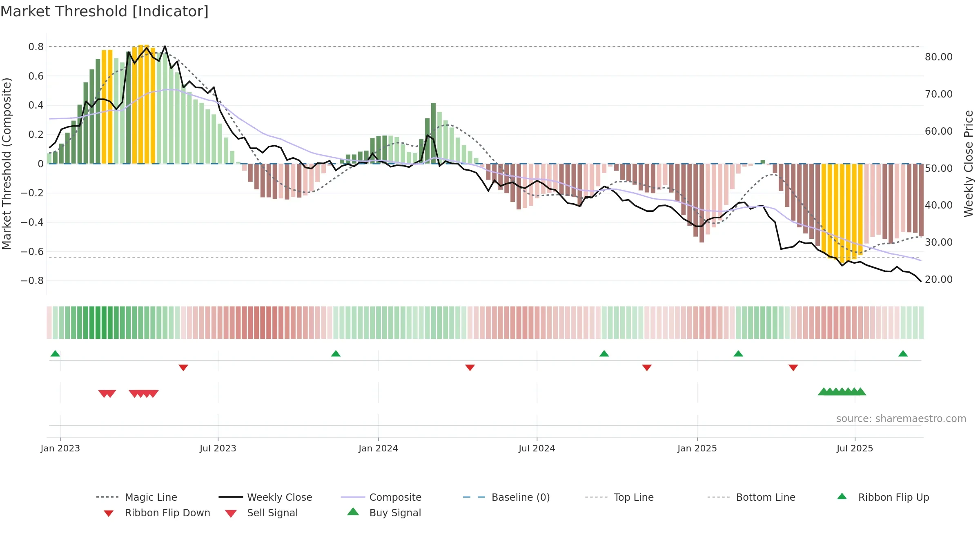Screen dimensions: 980x551
Task: Toggle the Magic Line legend entry
Action: (x=137, y=497)
